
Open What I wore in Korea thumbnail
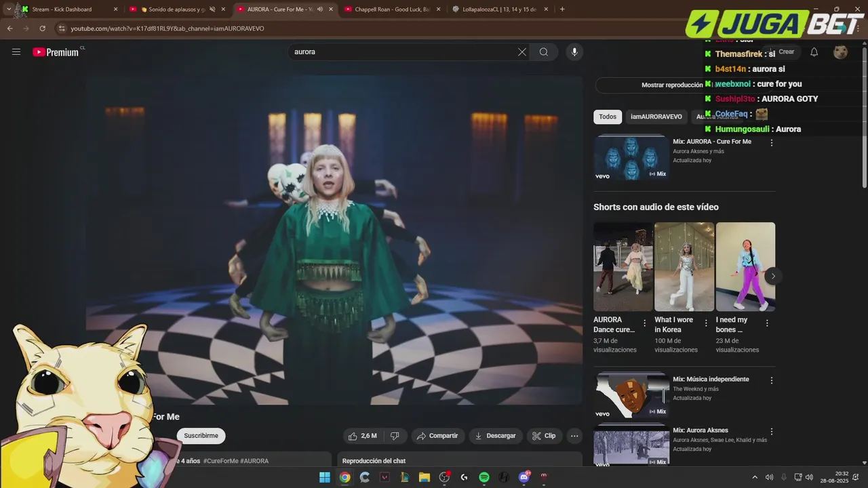tap(684, 266)
